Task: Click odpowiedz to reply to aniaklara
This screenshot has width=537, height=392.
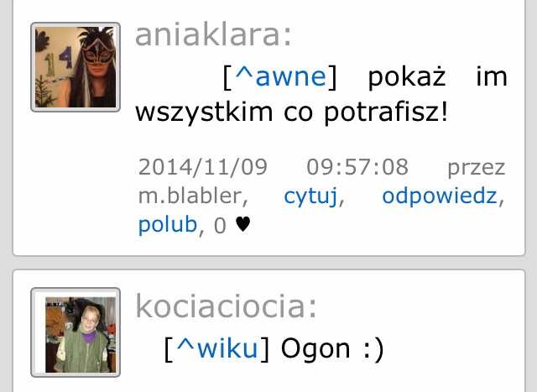Action: pyautogui.click(x=440, y=196)
